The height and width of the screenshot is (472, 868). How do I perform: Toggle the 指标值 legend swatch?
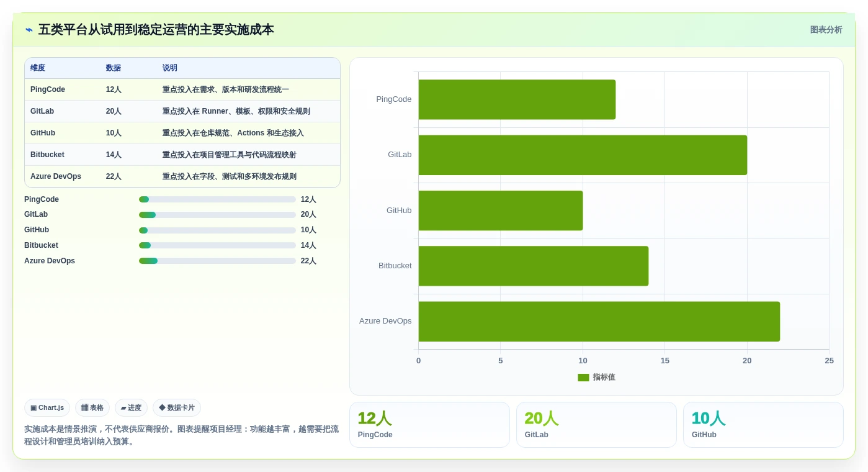[x=583, y=378]
